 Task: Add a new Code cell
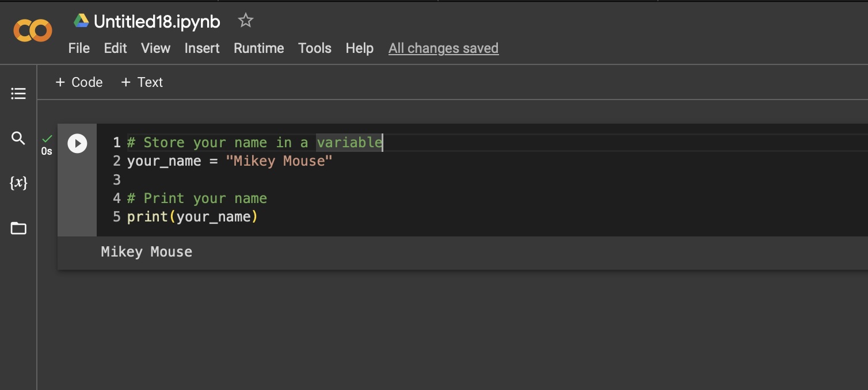point(79,82)
